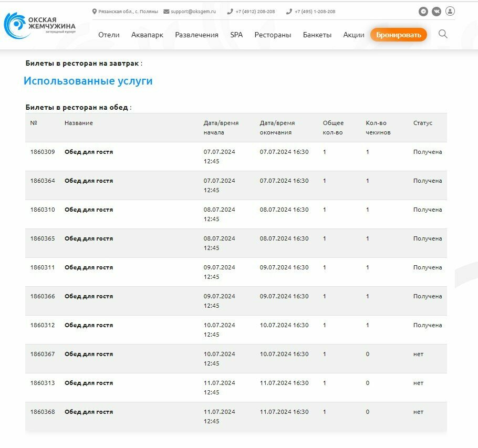Select ticket number 1860312
This screenshot has width=478, height=448.
[x=43, y=325]
